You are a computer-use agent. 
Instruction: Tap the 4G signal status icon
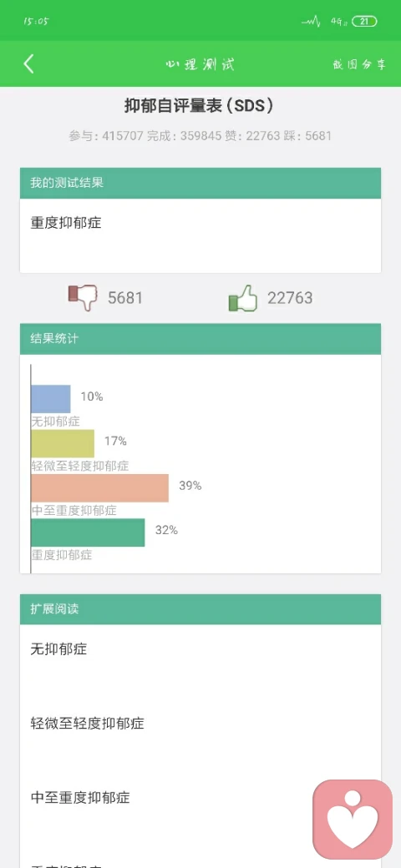click(336, 22)
